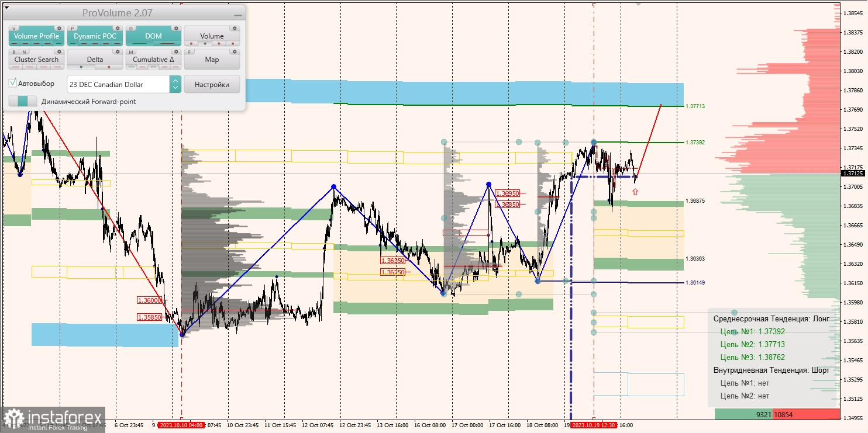
Task: Select the green dot mode under Delta
Action: coord(81,67)
